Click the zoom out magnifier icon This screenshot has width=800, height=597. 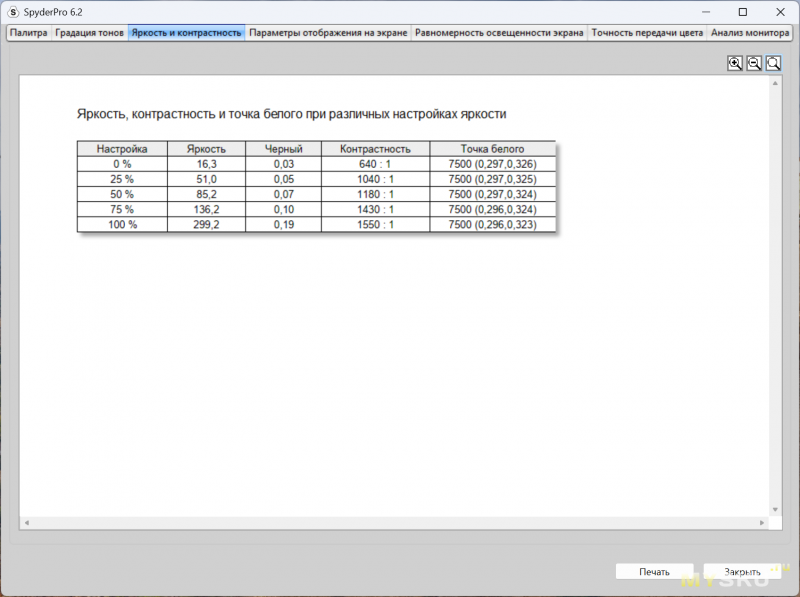754,63
